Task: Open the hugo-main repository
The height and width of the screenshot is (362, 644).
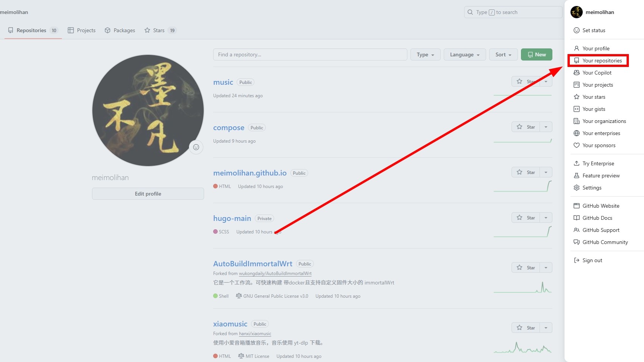Action: tap(232, 218)
